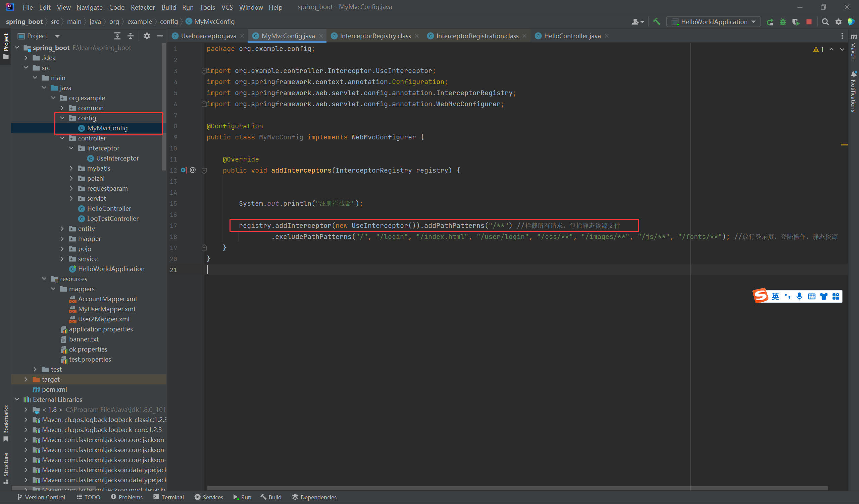
Task: Click the Build project hammer icon
Action: (x=657, y=22)
